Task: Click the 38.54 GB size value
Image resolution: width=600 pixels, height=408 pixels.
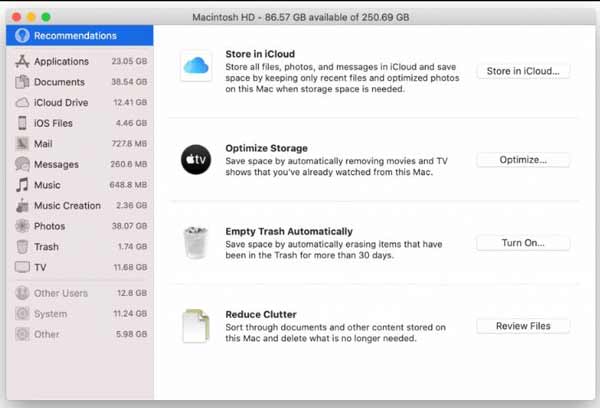Action: (x=129, y=82)
